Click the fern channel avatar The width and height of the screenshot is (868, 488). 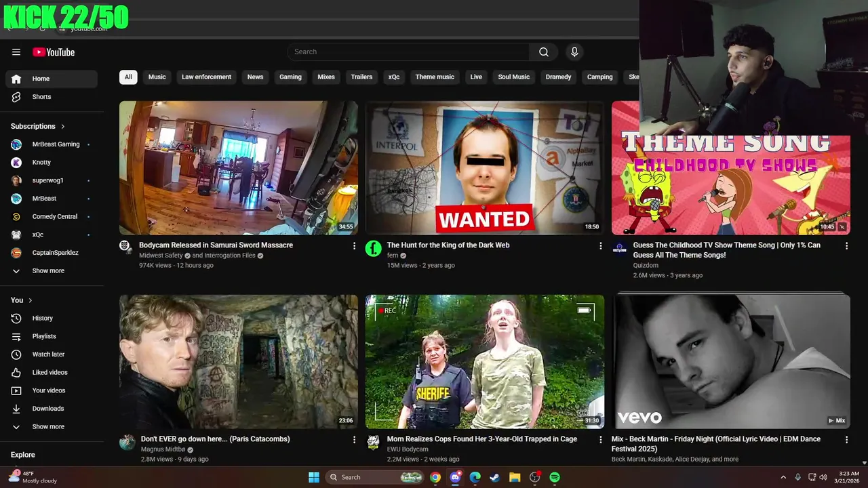pyautogui.click(x=374, y=249)
